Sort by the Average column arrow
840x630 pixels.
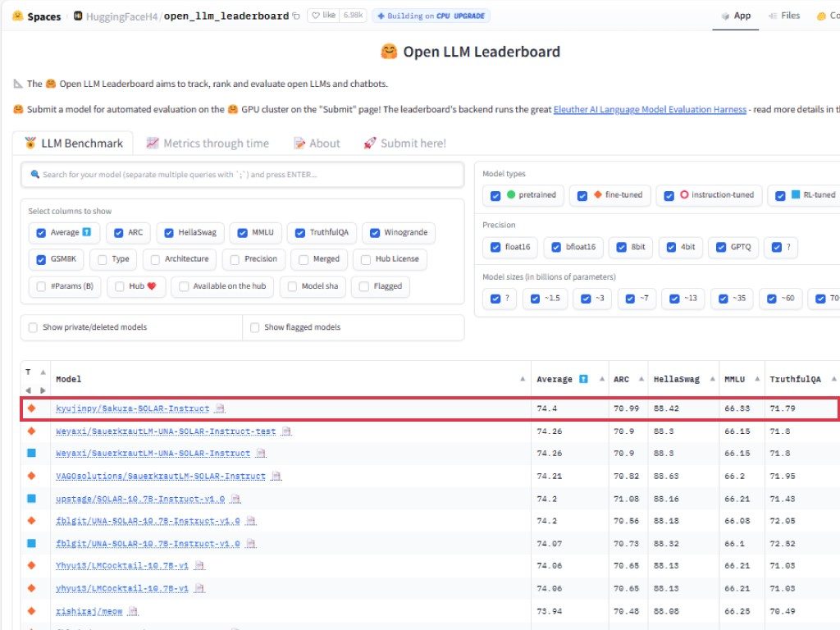[x=601, y=379]
